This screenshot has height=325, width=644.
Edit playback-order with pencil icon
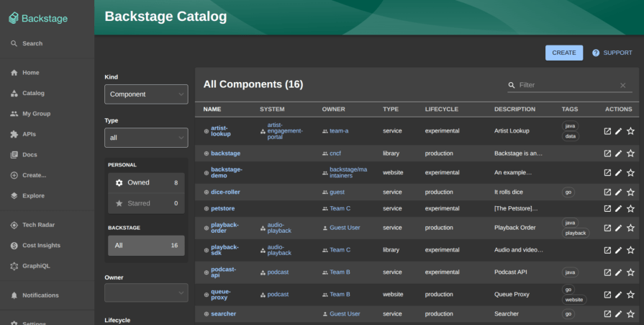[619, 228]
